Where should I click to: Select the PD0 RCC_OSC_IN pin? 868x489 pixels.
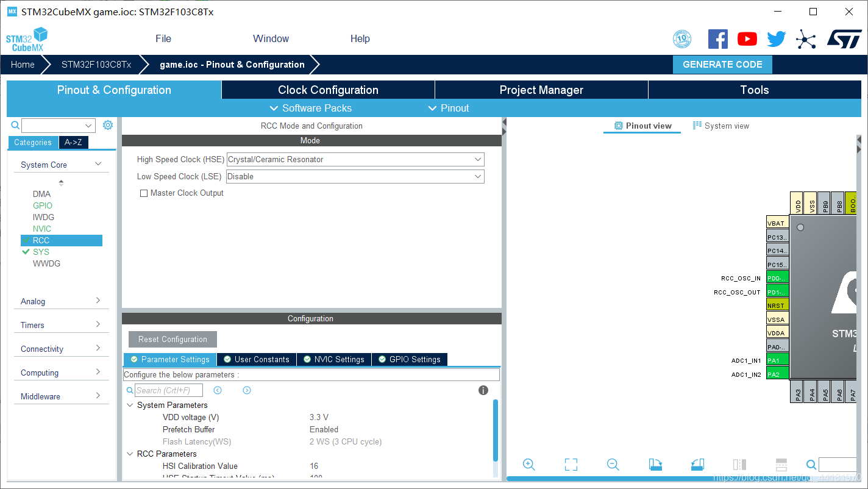point(778,278)
